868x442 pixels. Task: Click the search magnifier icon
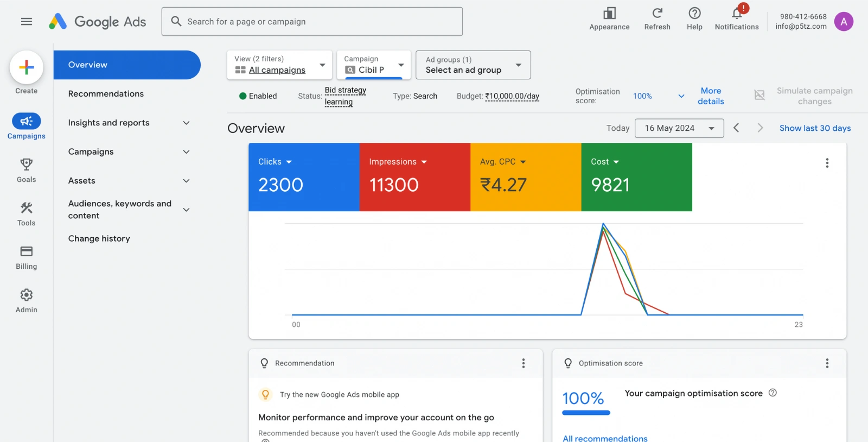point(176,22)
